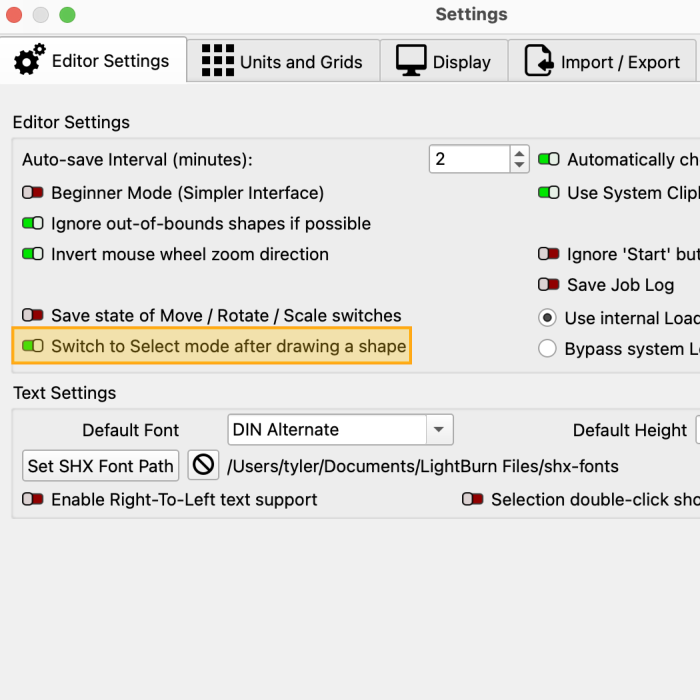Select the Bypass system radio button
Viewport: 700px width, 700px height.
click(x=547, y=349)
